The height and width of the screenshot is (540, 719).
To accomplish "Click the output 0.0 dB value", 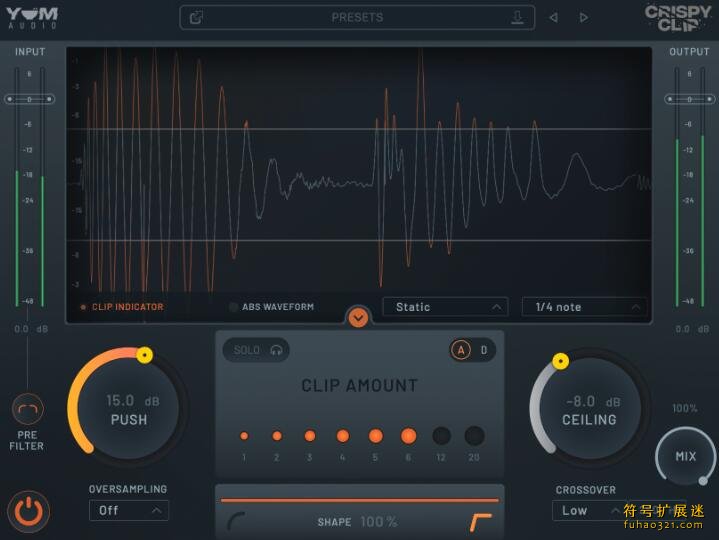I will tap(692, 329).
